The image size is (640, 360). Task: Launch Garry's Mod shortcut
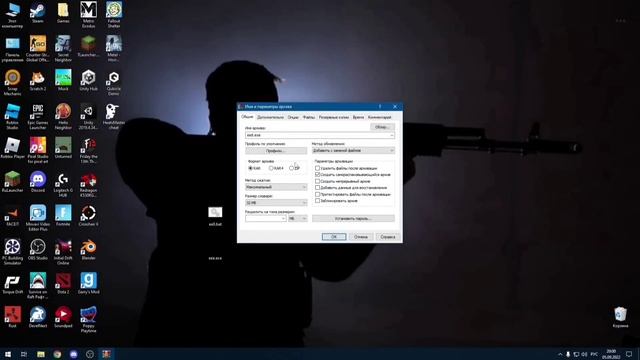coord(88,284)
